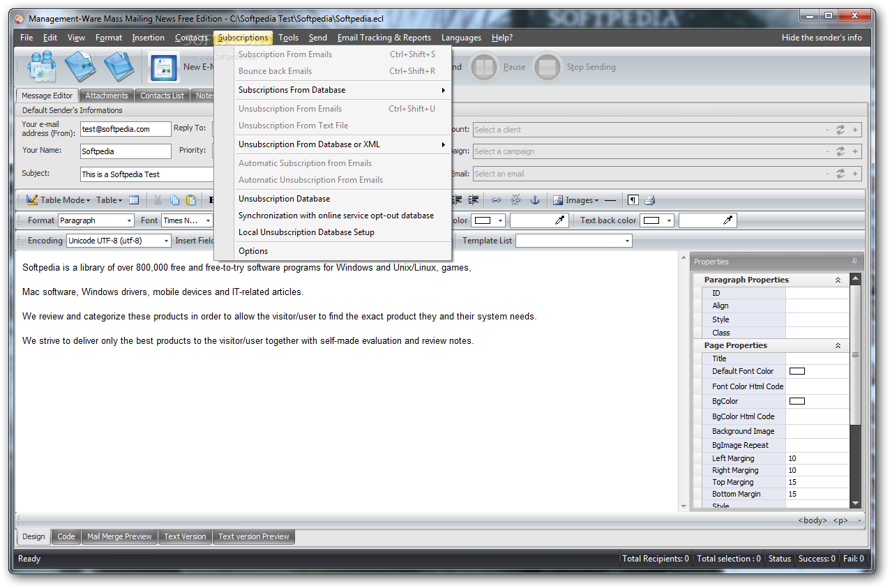Viewport: 890px width, 588px height.
Task: Refresh the Select a client list
Action: pos(840,130)
